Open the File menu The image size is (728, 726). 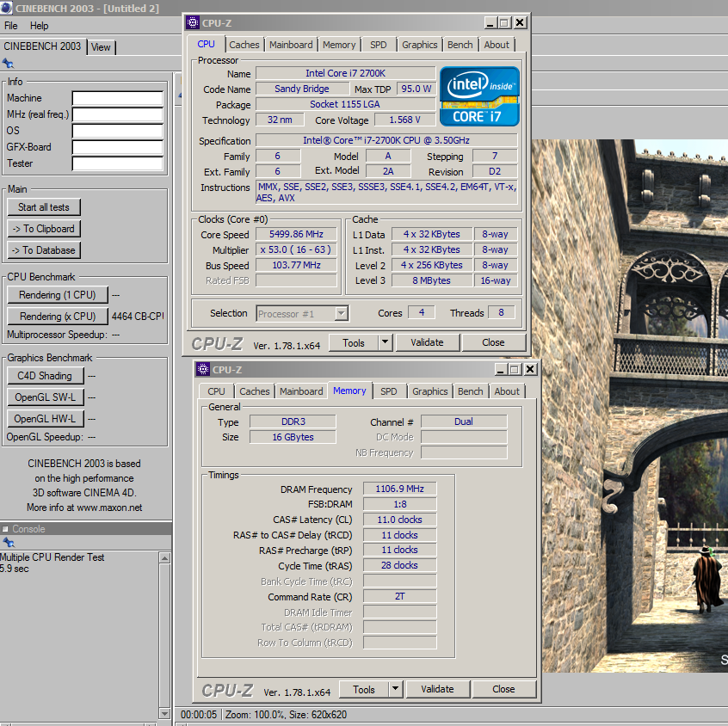(x=11, y=26)
